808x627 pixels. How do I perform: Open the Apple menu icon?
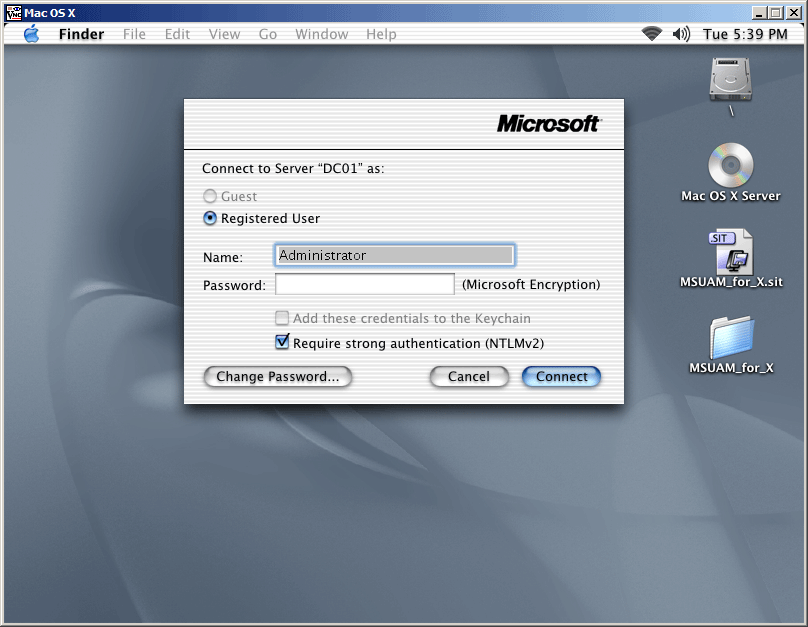tap(31, 34)
